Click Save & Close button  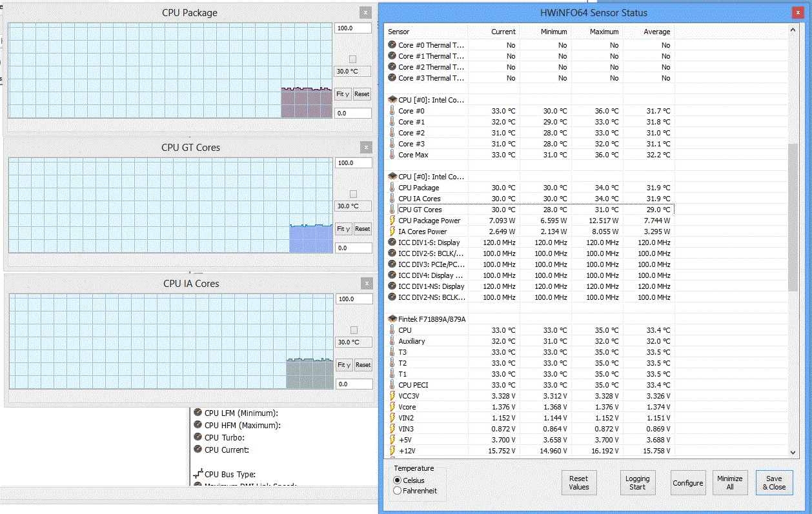[x=774, y=483]
